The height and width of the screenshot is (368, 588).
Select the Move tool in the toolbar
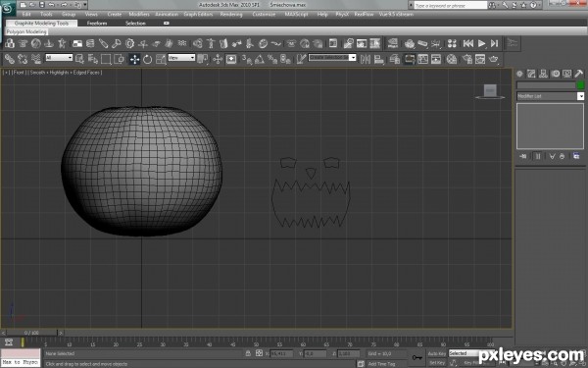(134, 59)
